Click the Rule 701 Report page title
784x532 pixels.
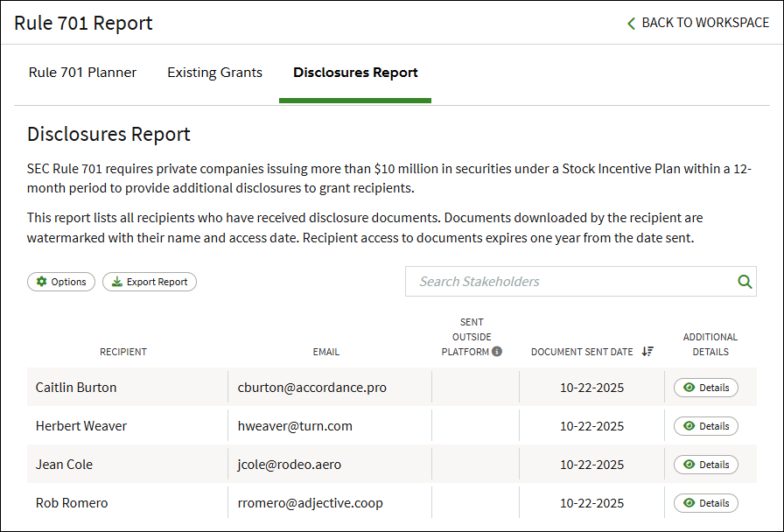click(83, 23)
